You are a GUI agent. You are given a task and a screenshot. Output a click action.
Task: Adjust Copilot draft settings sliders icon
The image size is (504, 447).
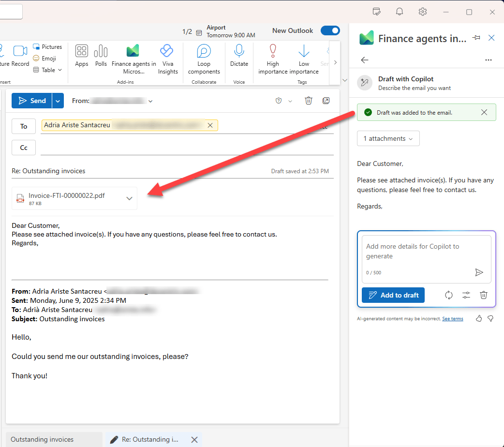tap(466, 295)
